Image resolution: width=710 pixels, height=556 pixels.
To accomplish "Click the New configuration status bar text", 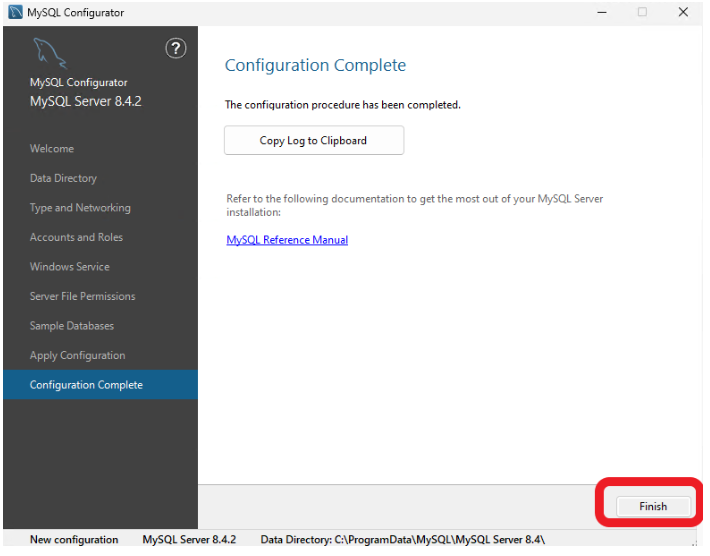I will (74, 540).
